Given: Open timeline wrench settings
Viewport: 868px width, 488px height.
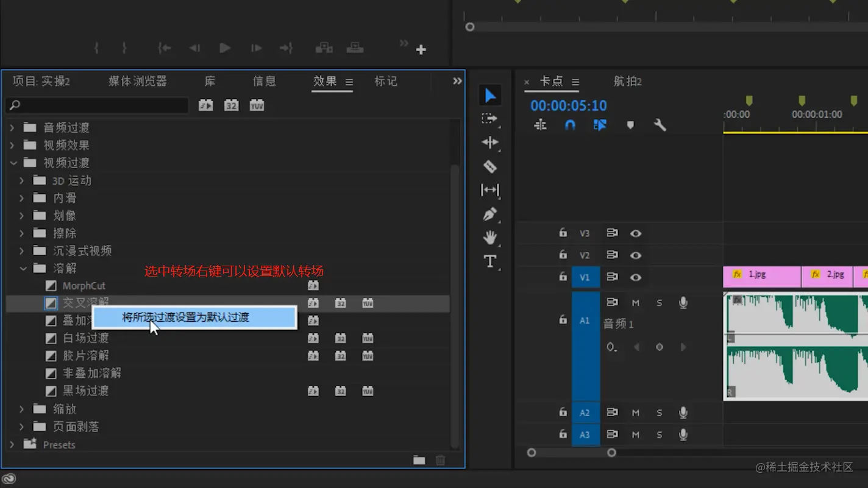Looking at the screenshot, I should pyautogui.click(x=660, y=125).
